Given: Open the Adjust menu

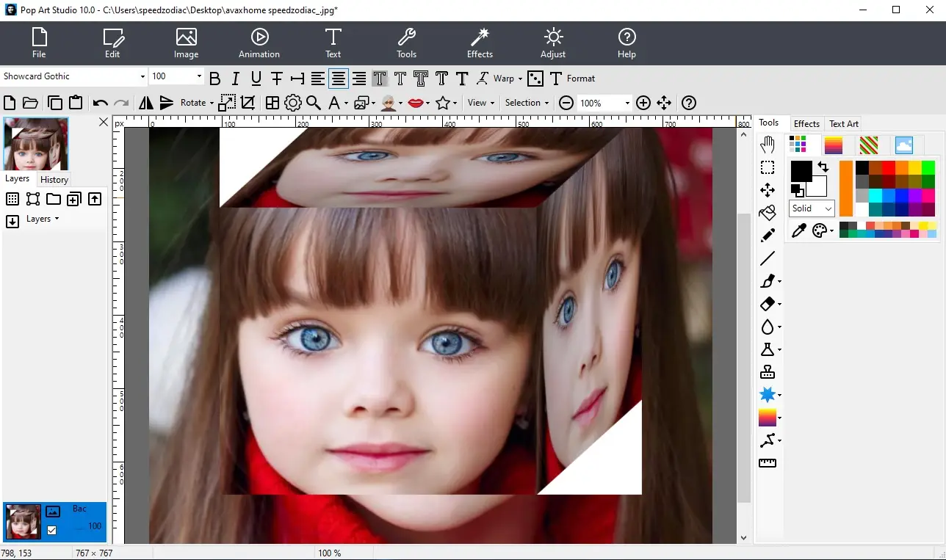Looking at the screenshot, I should coord(553,43).
